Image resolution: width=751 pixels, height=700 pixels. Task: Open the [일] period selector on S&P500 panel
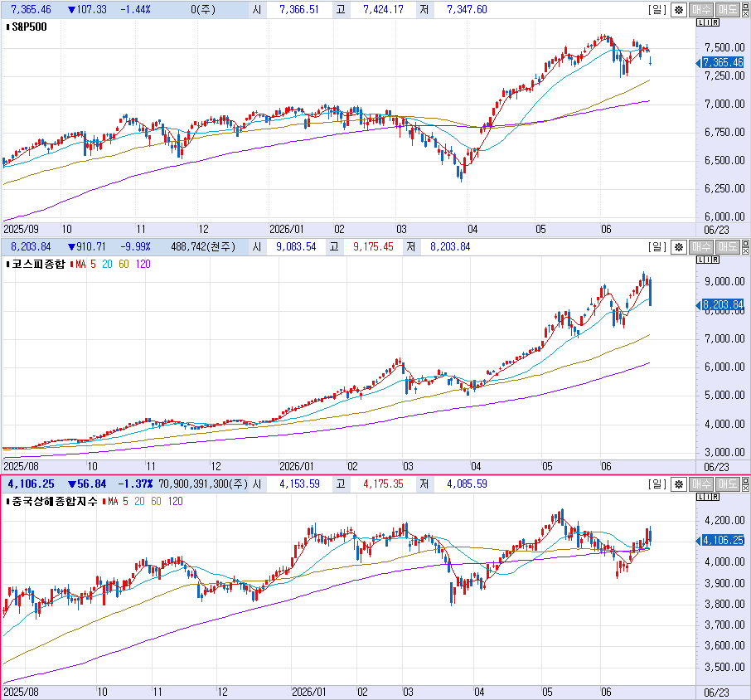(657, 10)
